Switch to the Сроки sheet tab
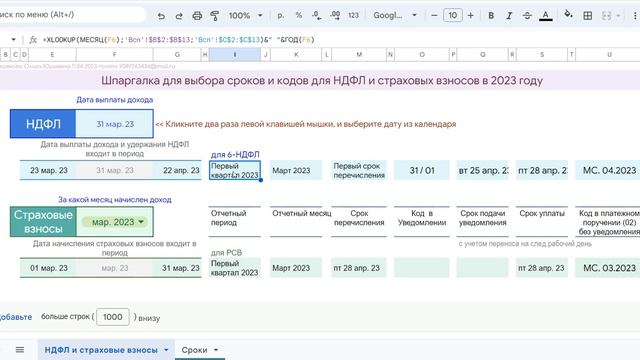 pyautogui.click(x=194, y=350)
